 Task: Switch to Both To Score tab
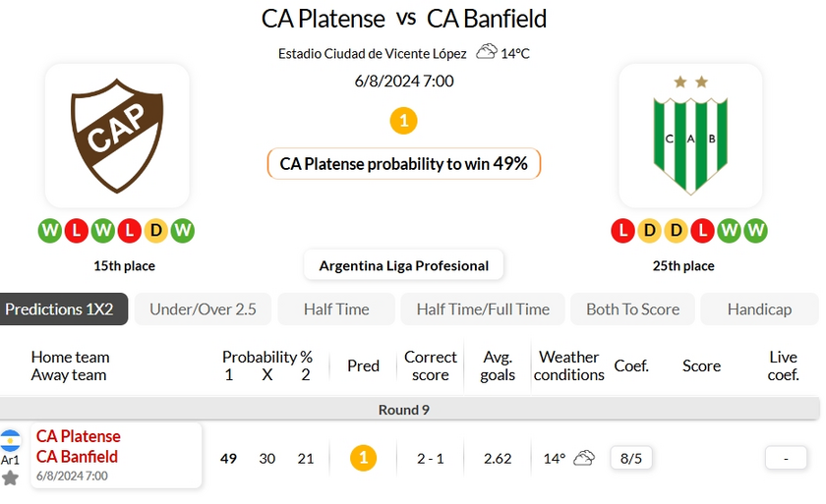click(632, 308)
